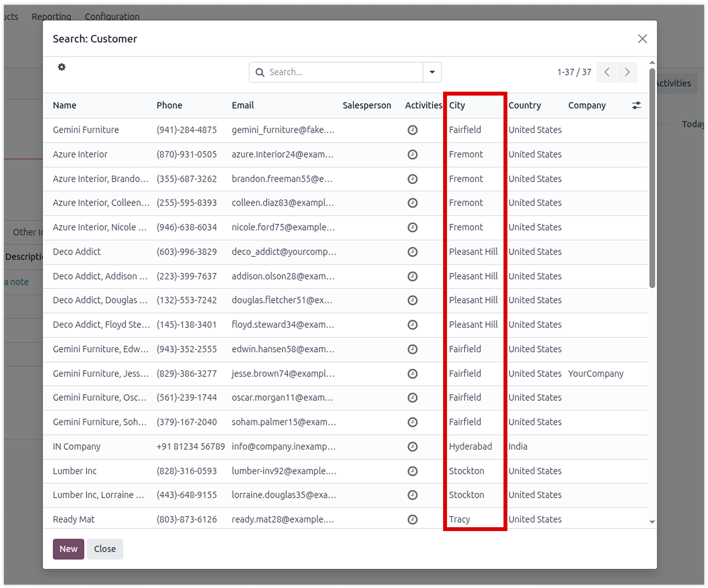Screen dimensions: 708x588
Task: Click activity clock for IN Company row
Action: tap(412, 447)
